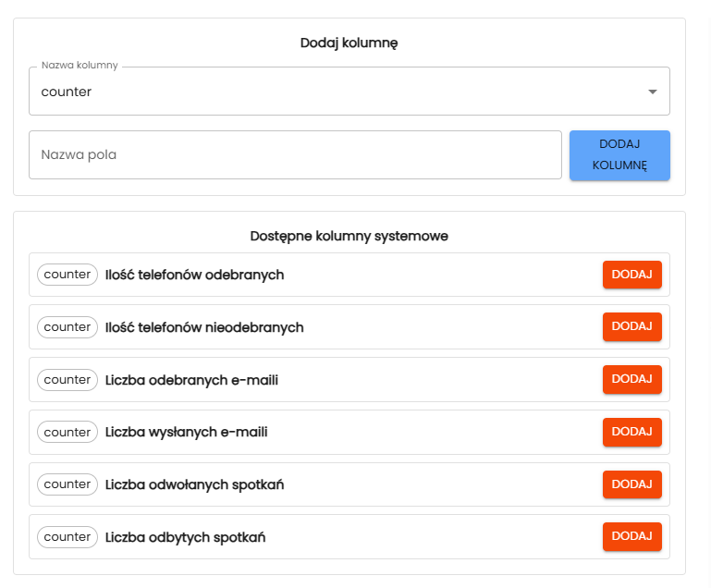This screenshot has width=711, height=588.
Task: Focus the Nazwa pola input field
Action: pyautogui.click(x=295, y=154)
